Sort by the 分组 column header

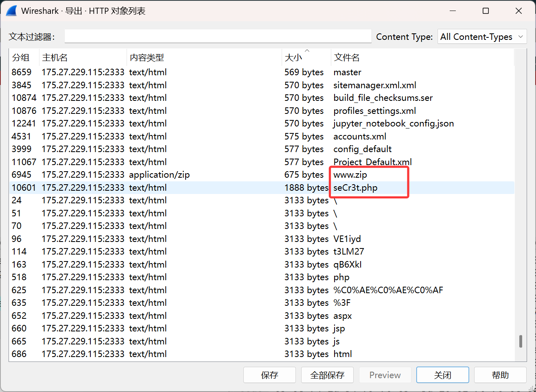pos(24,57)
